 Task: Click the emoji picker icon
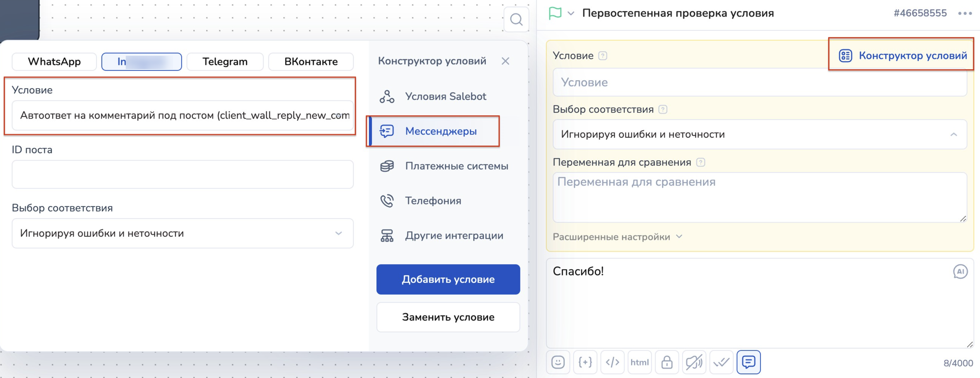pos(558,362)
